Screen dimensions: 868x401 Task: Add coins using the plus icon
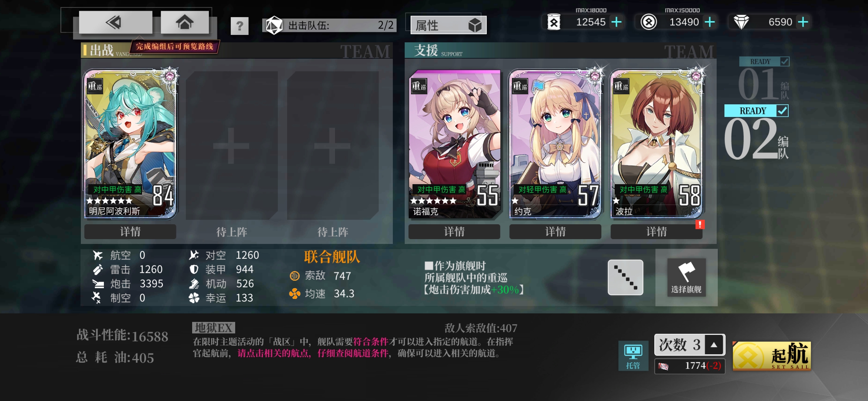710,22
